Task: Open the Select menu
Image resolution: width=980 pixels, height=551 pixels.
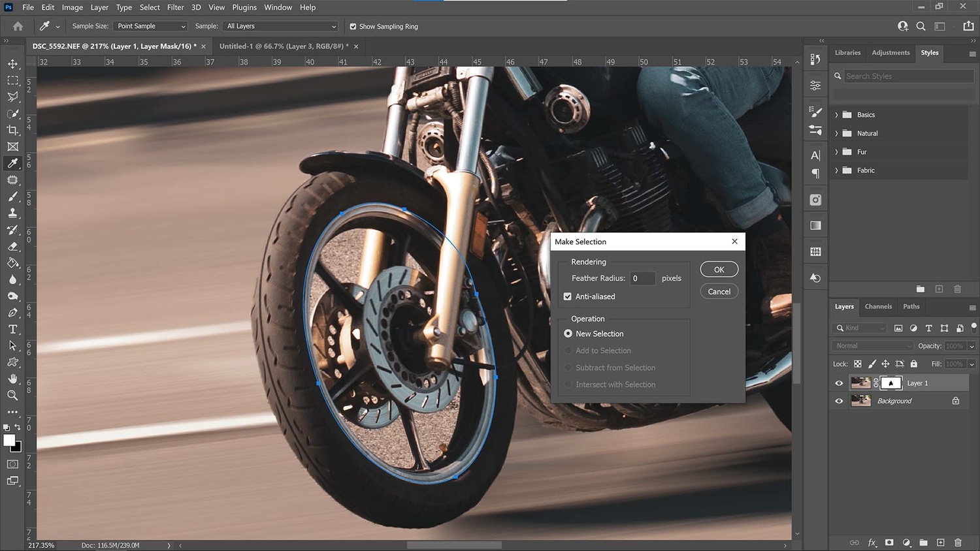Action: [x=150, y=7]
